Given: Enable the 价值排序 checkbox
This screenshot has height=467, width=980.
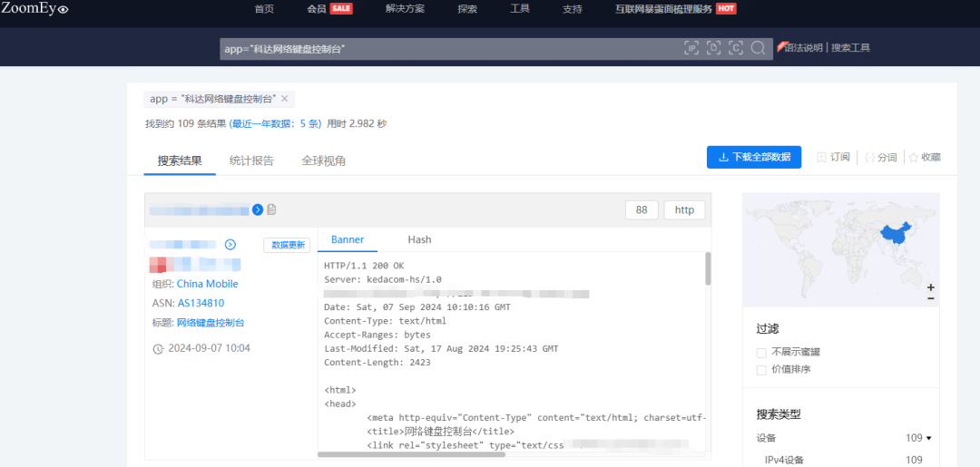Looking at the screenshot, I should pos(761,370).
